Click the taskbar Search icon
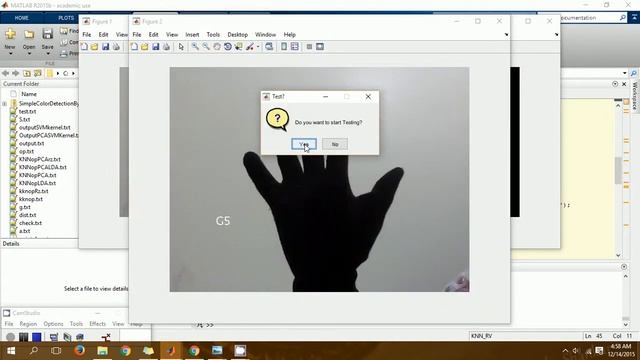The width and height of the screenshot is (640, 360). (34, 351)
